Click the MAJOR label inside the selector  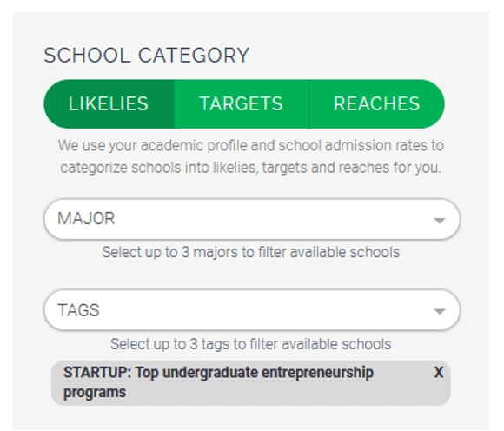click(x=86, y=219)
